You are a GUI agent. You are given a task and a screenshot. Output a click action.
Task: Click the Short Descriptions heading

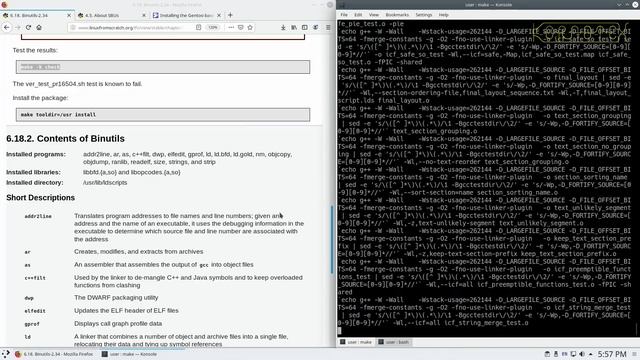40,198
